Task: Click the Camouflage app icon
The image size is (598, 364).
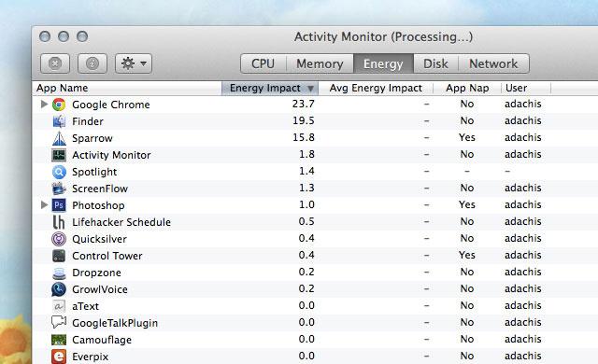Action: (59, 340)
